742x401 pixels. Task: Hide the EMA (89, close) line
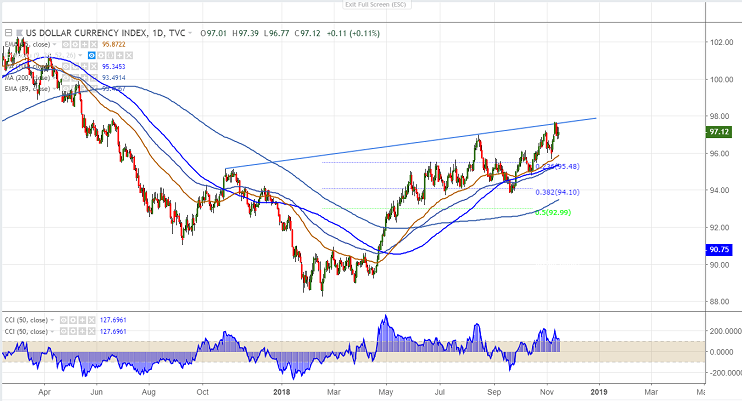66,89
